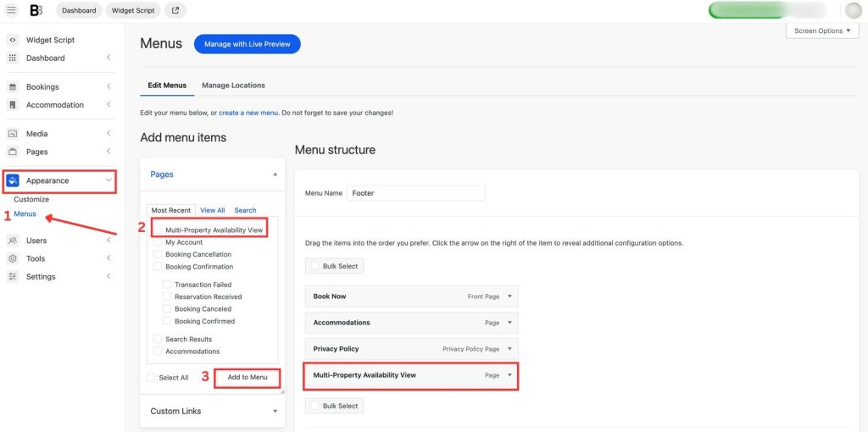Expand the Privacy Policy menu item arrow
This screenshot has height=432, width=868.
click(x=509, y=349)
